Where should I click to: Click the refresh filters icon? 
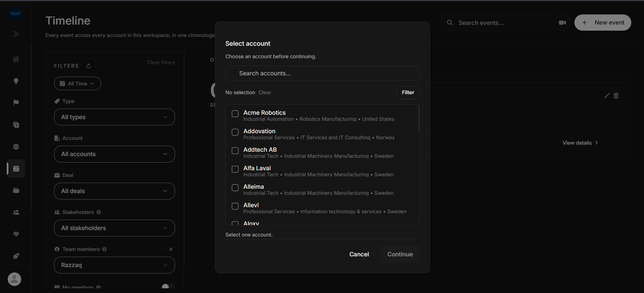pyautogui.click(x=89, y=66)
